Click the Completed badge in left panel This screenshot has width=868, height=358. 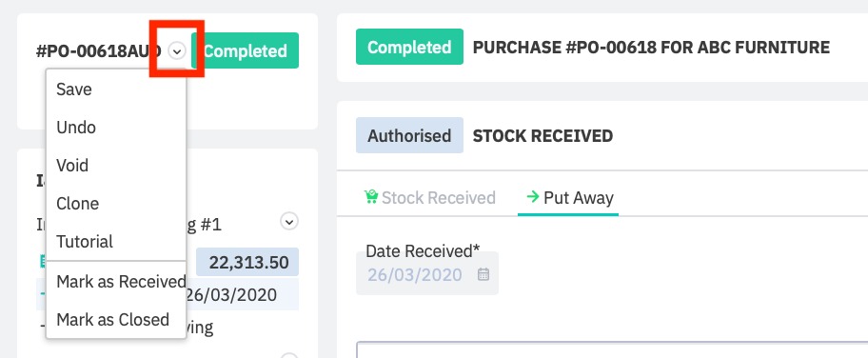tap(246, 51)
